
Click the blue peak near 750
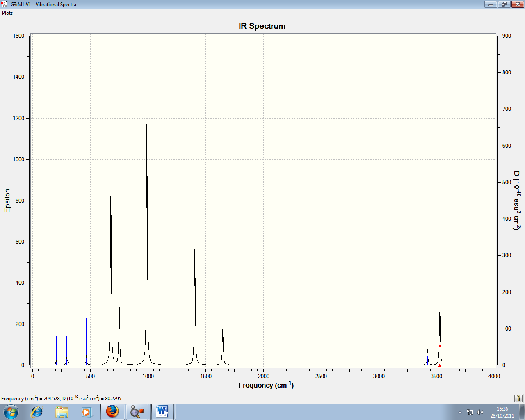[x=119, y=270]
